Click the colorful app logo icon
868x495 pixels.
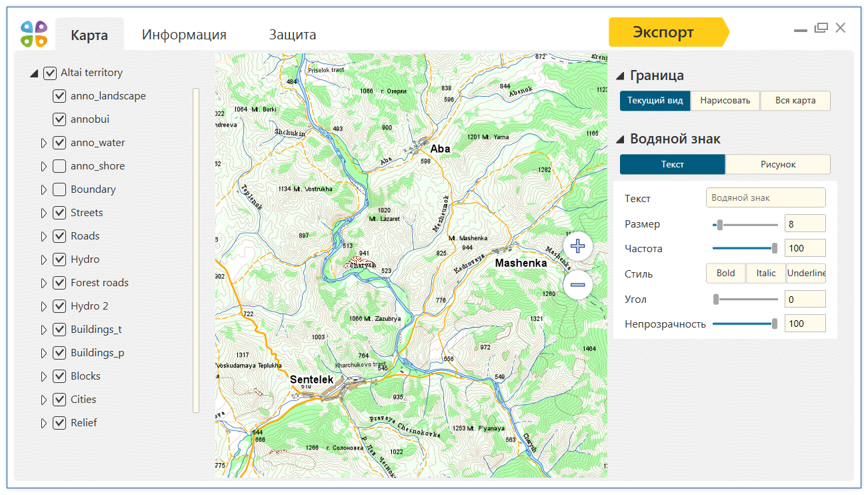coord(34,33)
